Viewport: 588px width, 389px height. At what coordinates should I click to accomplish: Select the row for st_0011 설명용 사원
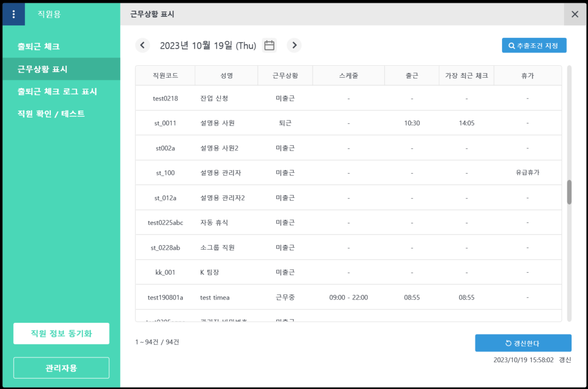[x=217, y=123]
